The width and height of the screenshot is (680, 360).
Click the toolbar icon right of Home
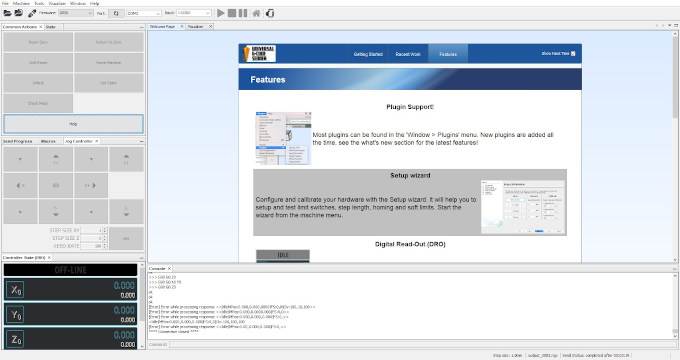tap(270, 13)
